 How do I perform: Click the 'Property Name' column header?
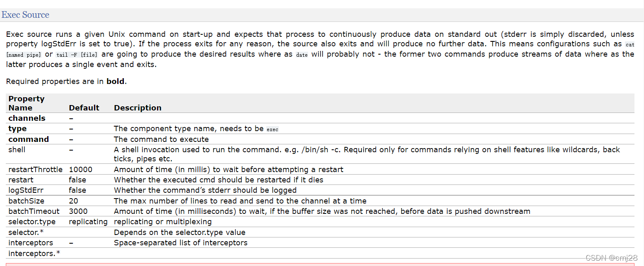(x=26, y=103)
